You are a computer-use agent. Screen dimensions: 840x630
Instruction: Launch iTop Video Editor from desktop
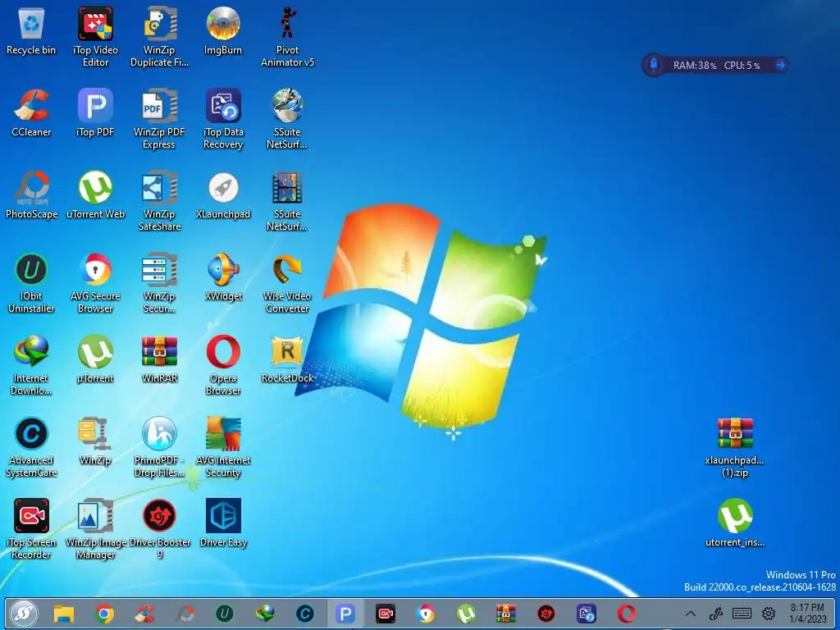pos(95,36)
